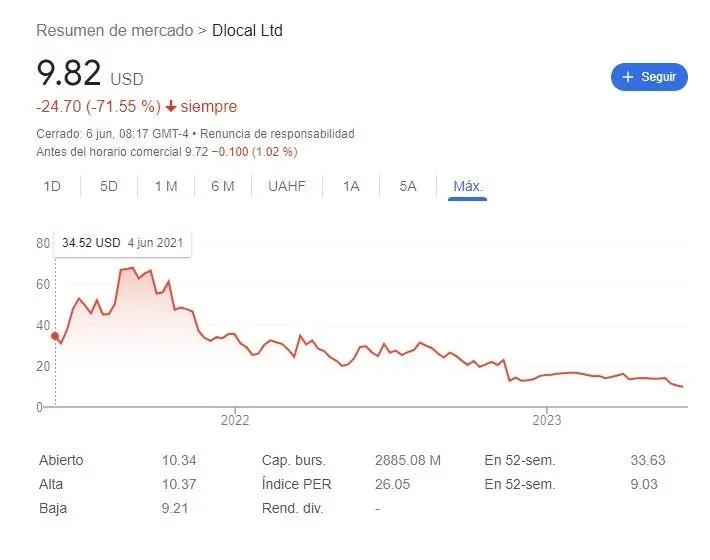This screenshot has width=710, height=560.
Task: Click the 2023 label on chart axis
Action: coord(546,420)
